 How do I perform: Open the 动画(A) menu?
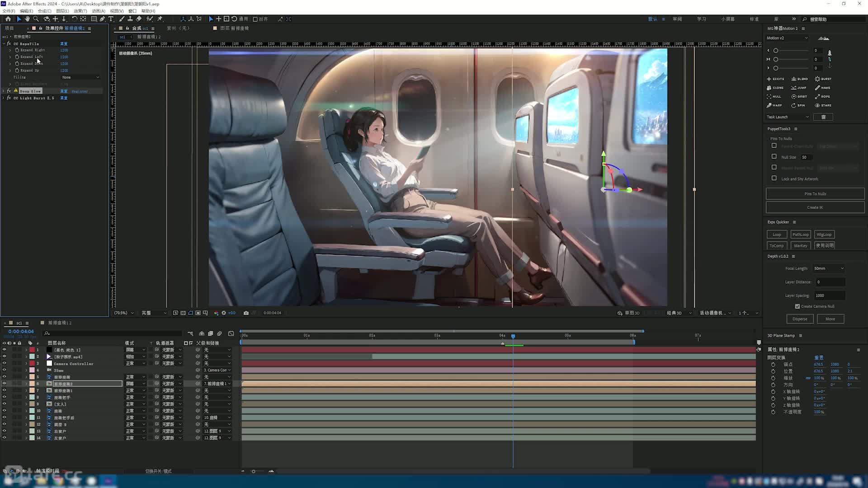[x=98, y=11]
